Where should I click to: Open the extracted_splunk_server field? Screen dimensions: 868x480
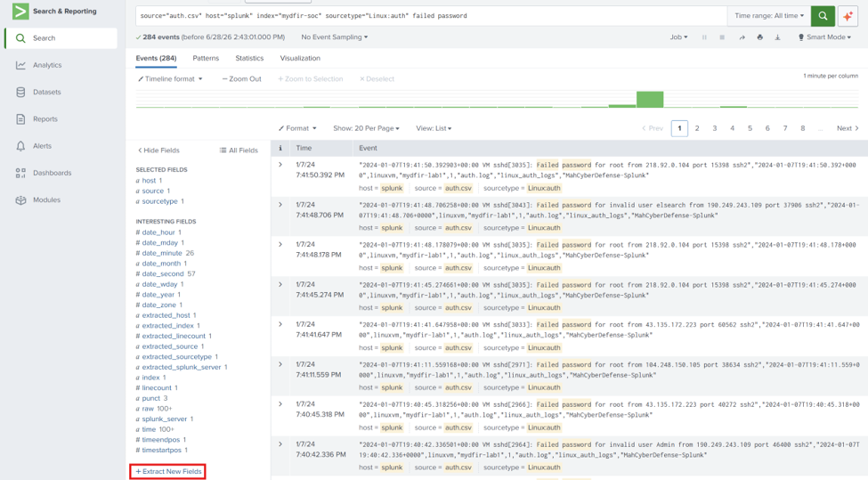(x=181, y=367)
